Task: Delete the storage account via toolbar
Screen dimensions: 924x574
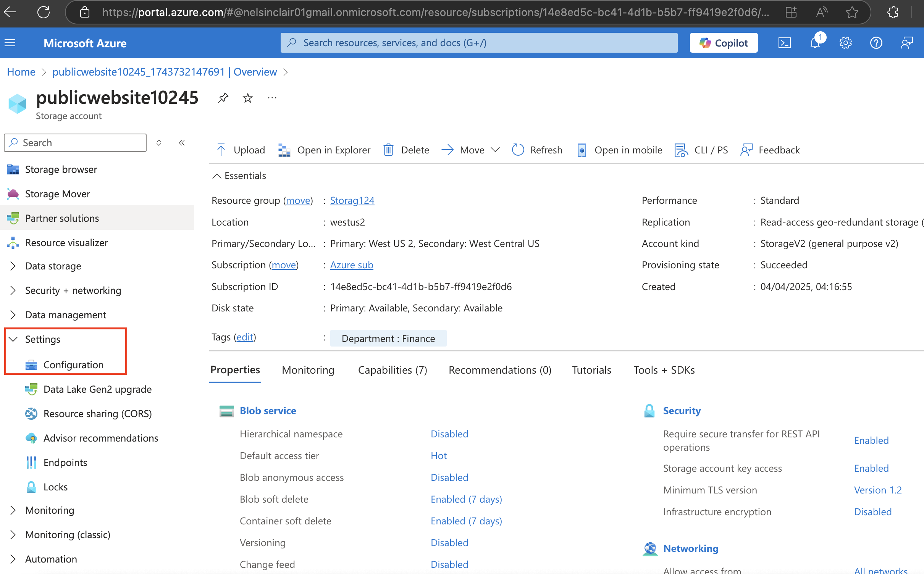Action: tap(406, 150)
